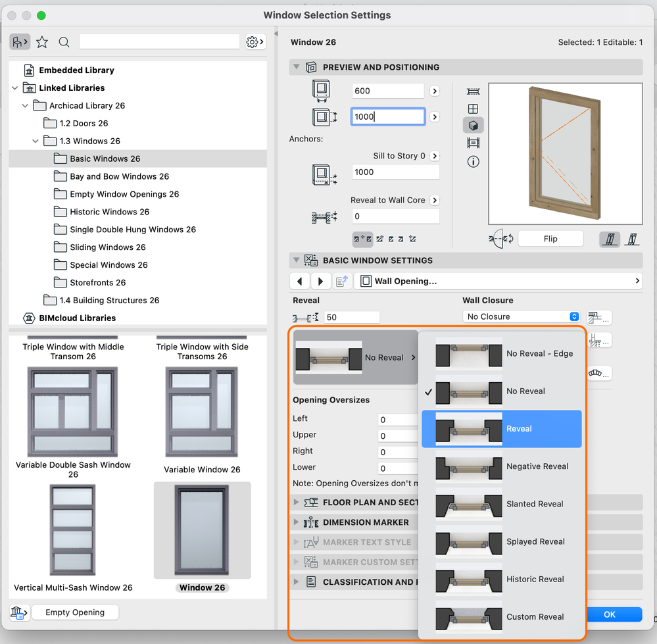This screenshot has width=657, height=644.
Task: Toggle the left-opening window orientation icon
Action: 610,238
